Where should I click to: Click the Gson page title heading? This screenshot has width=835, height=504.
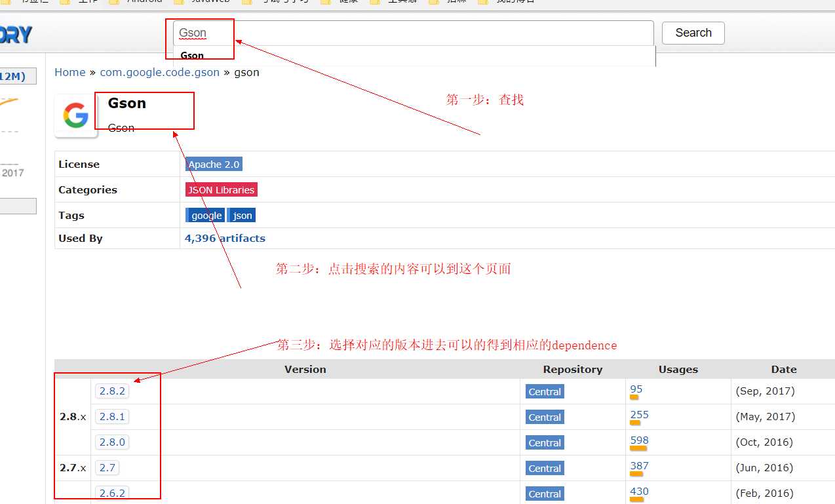pos(127,104)
